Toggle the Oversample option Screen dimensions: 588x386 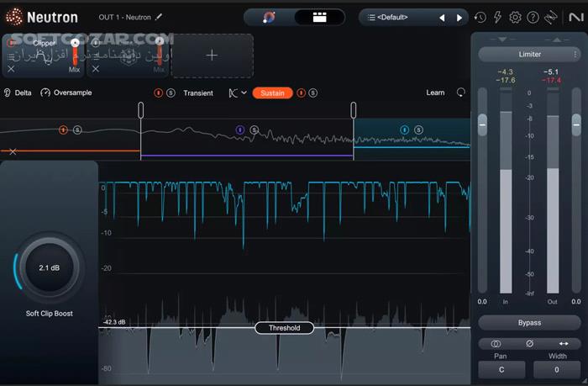click(66, 93)
